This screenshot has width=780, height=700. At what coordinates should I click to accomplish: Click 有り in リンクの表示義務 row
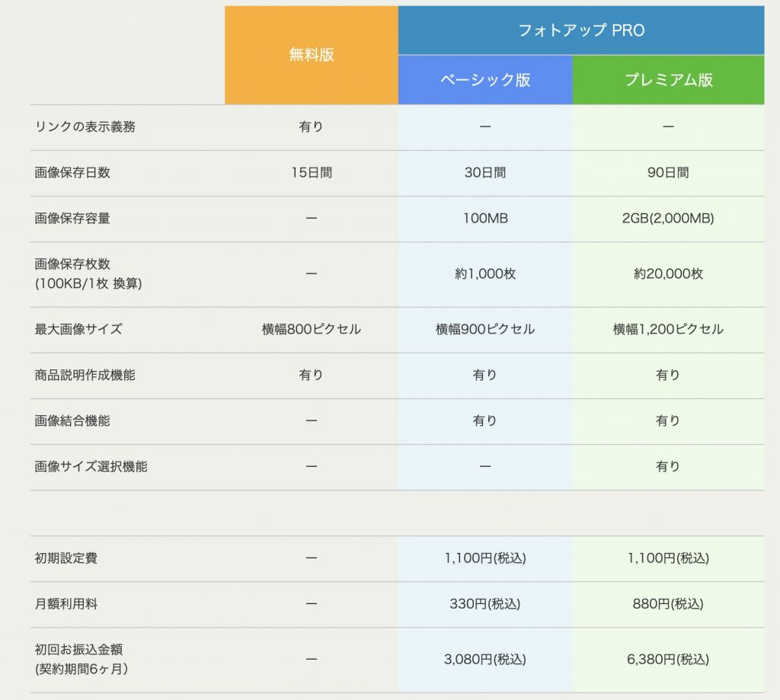(312, 127)
